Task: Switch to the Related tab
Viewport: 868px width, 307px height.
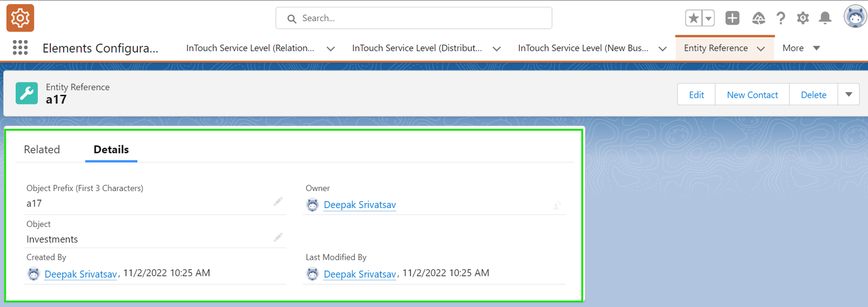Action: point(42,150)
